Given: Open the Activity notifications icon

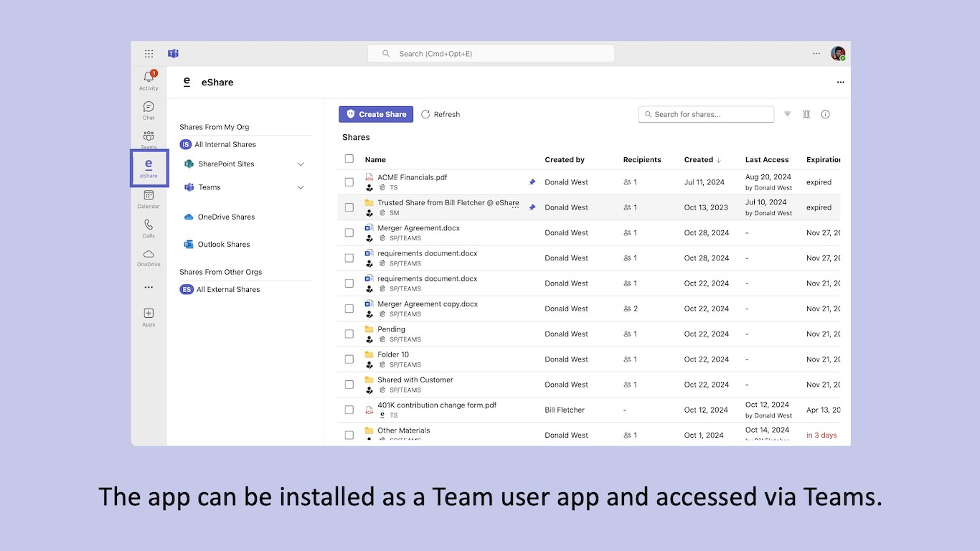Looking at the screenshot, I should tap(149, 78).
